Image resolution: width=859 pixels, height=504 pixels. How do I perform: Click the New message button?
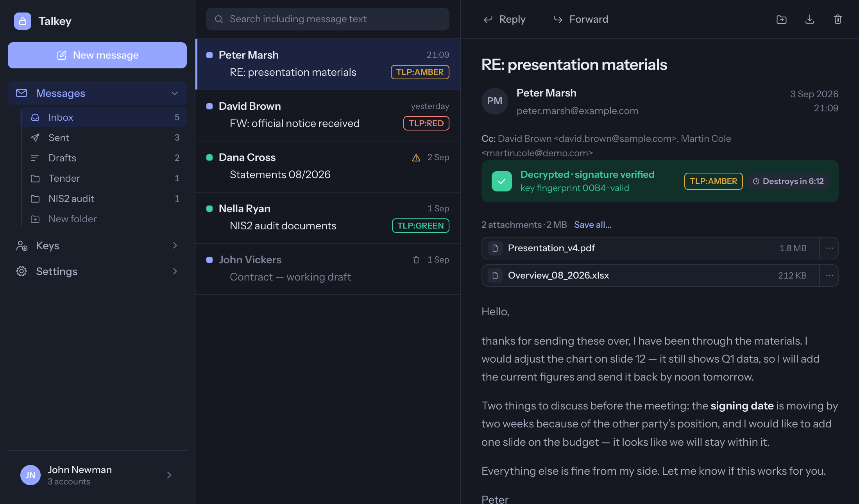coord(97,55)
